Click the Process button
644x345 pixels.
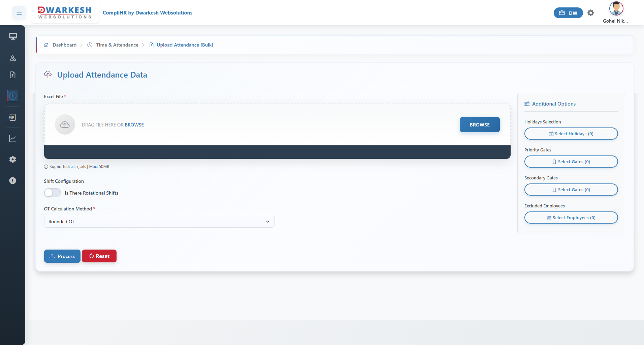tap(62, 256)
